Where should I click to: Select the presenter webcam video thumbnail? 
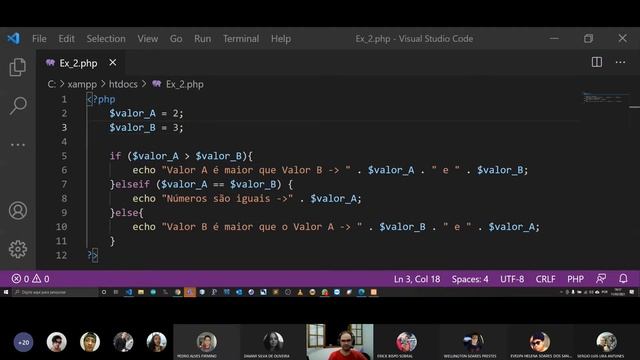click(x=340, y=342)
